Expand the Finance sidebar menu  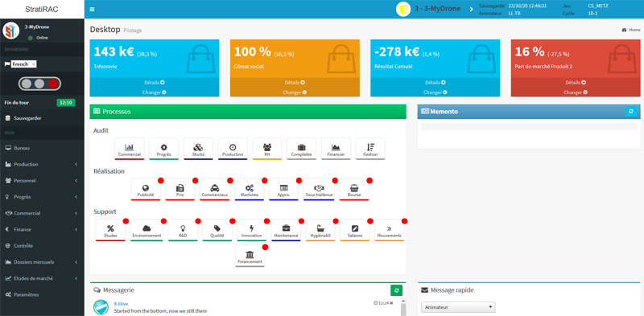[x=42, y=229]
